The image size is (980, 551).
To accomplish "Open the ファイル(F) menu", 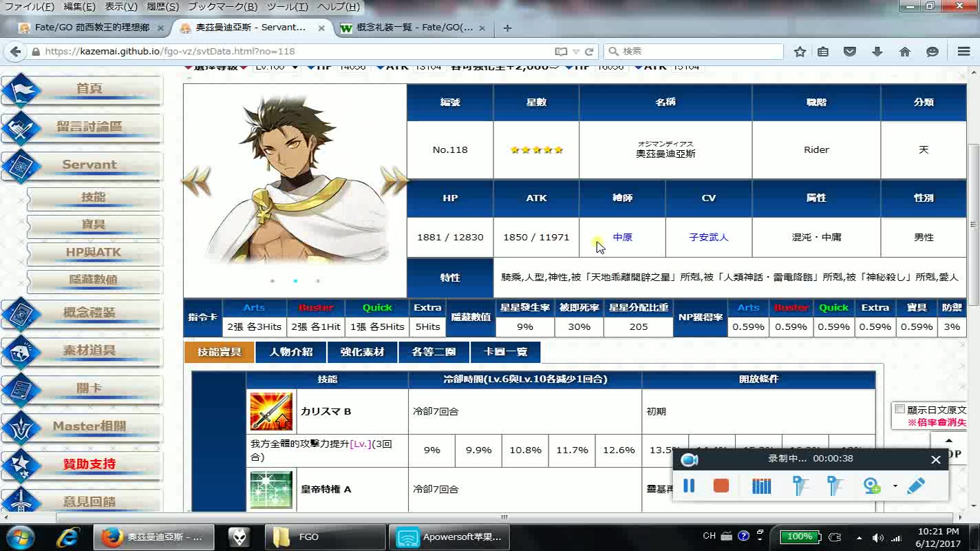I will click(x=29, y=7).
